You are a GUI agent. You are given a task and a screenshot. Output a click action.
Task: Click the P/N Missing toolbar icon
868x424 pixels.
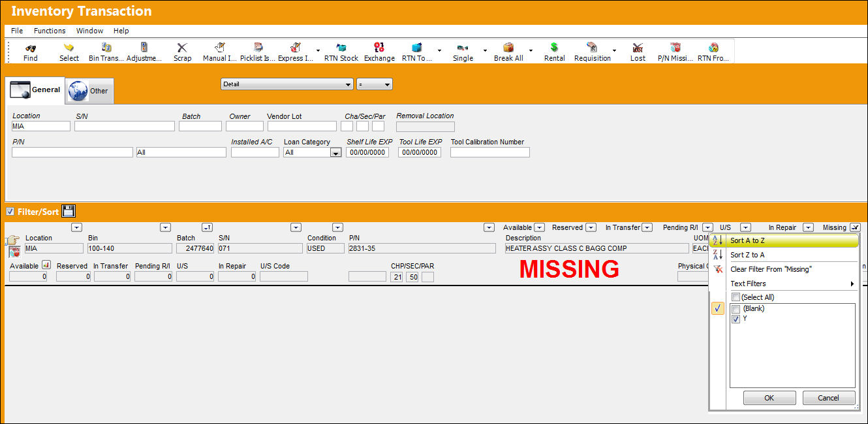pos(675,48)
